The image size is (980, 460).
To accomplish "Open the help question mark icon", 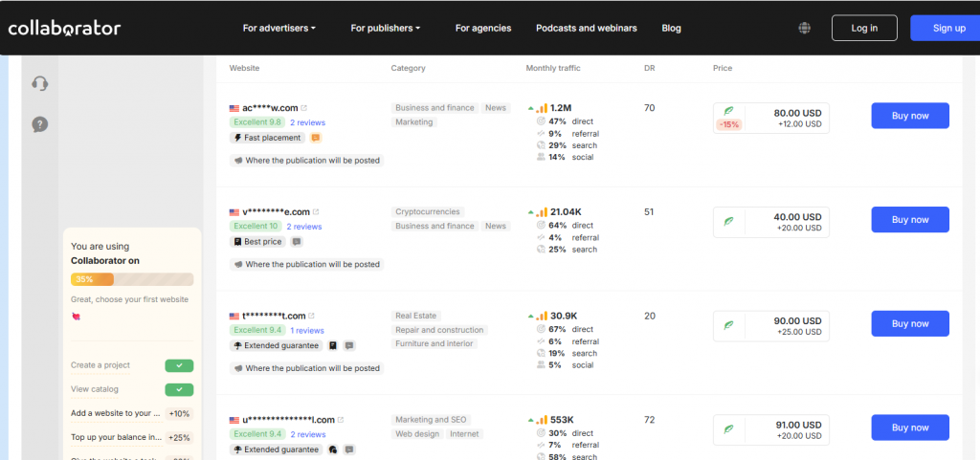I will click(40, 125).
